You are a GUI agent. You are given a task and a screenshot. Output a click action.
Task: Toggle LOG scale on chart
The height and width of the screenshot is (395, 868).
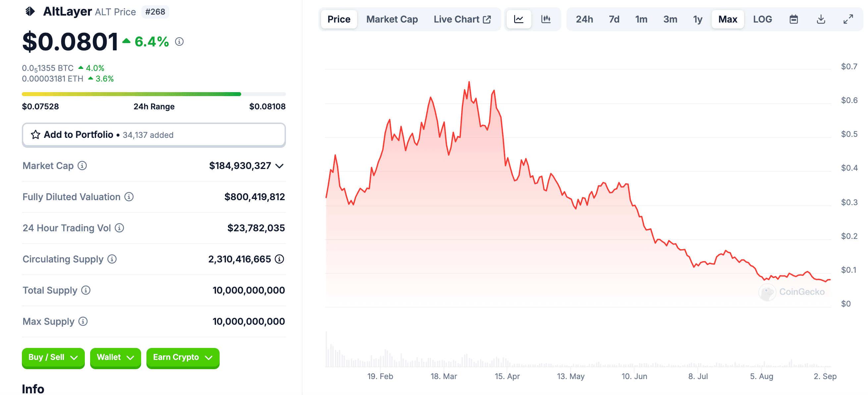[x=762, y=19]
